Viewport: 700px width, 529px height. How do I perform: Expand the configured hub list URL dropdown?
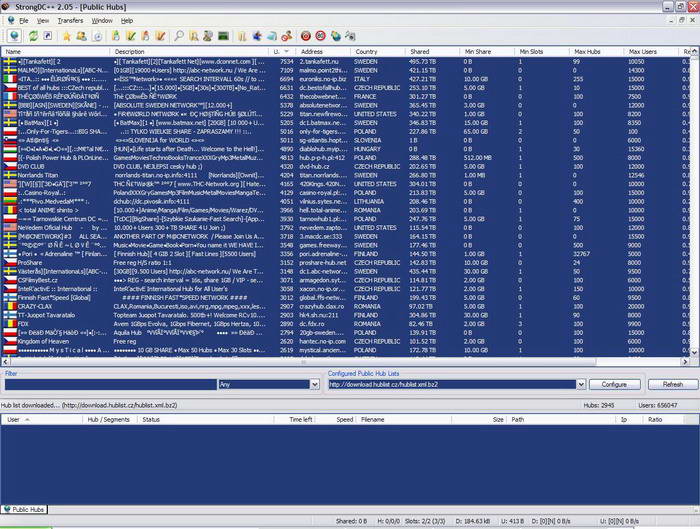pos(581,384)
